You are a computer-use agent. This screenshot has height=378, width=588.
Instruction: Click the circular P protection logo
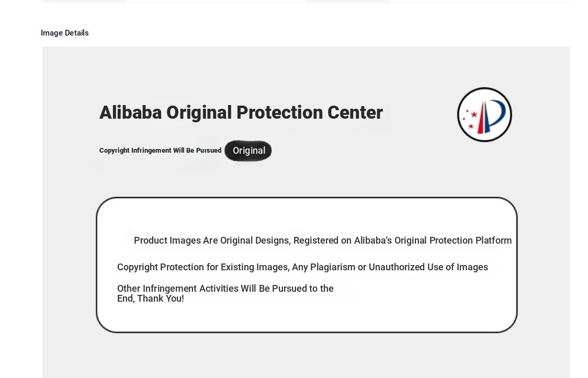[x=484, y=114]
